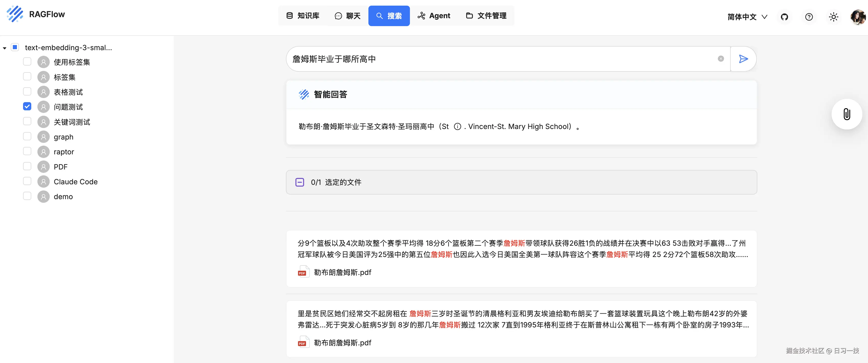Image resolution: width=868 pixels, height=363 pixels.
Task: Toggle the 选定的文件 select-all checkbox
Action: pos(299,182)
